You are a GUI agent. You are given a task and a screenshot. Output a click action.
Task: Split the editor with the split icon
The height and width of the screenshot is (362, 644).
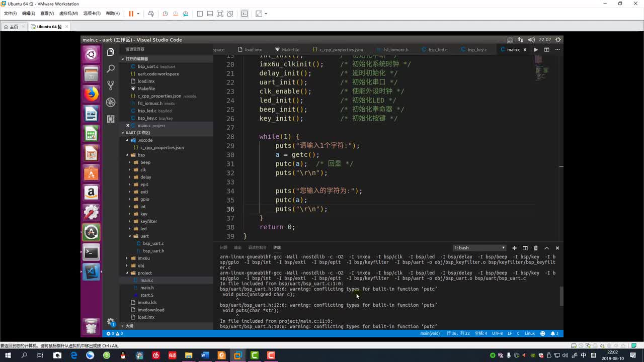coord(546,50)
